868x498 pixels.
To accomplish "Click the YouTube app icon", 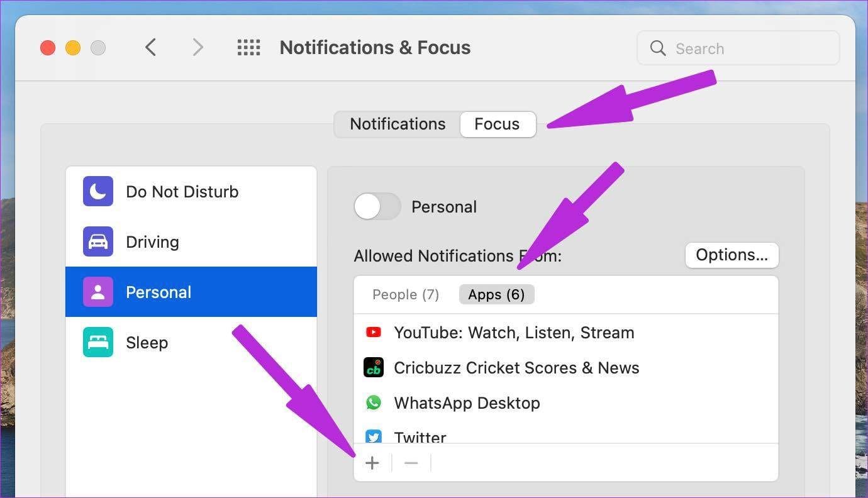I will tap(374, 332).
